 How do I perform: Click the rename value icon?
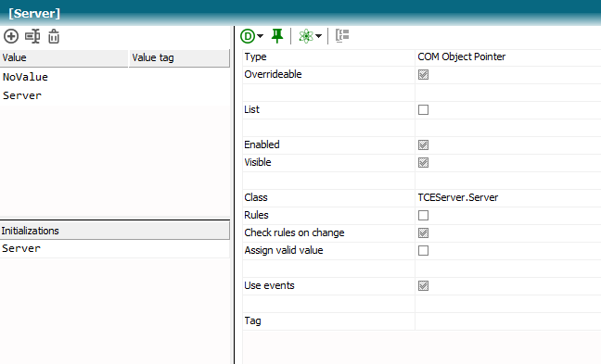32,36
